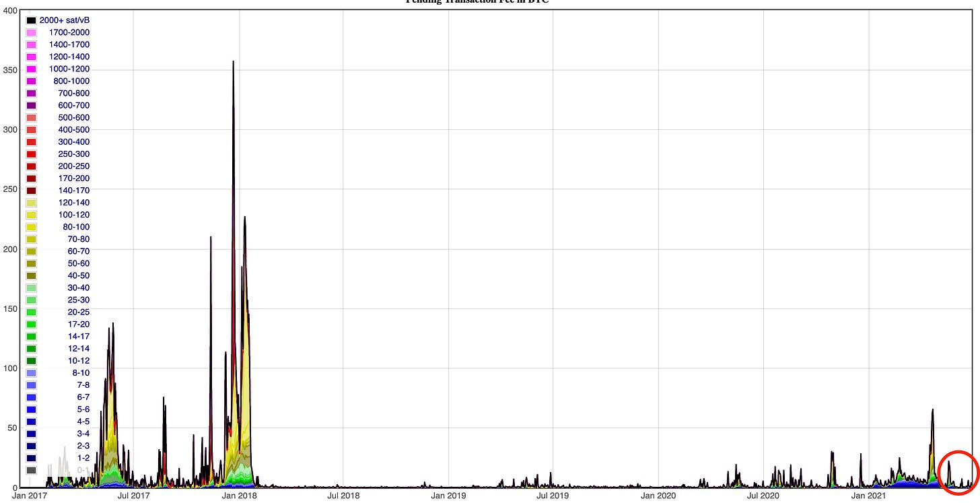The height and width of the screenshot is (503, 980).
Task: Select the 3-4 legend label
Action: [x=83, y=434]
